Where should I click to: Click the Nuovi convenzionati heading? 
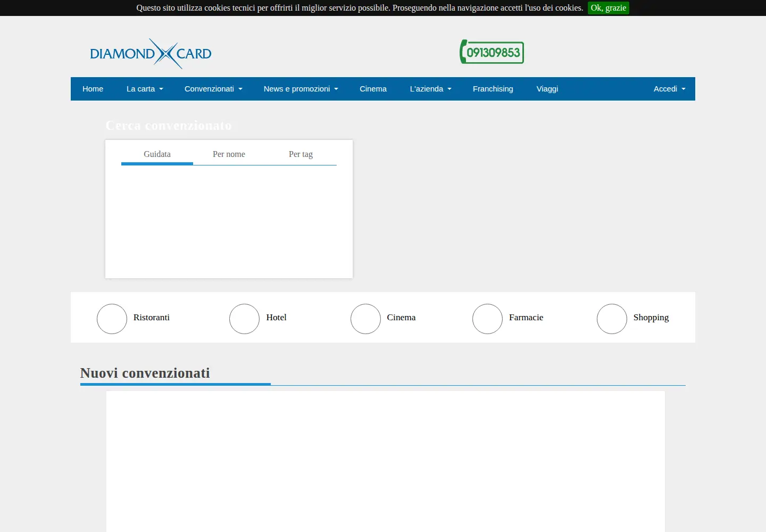[145, 373]
